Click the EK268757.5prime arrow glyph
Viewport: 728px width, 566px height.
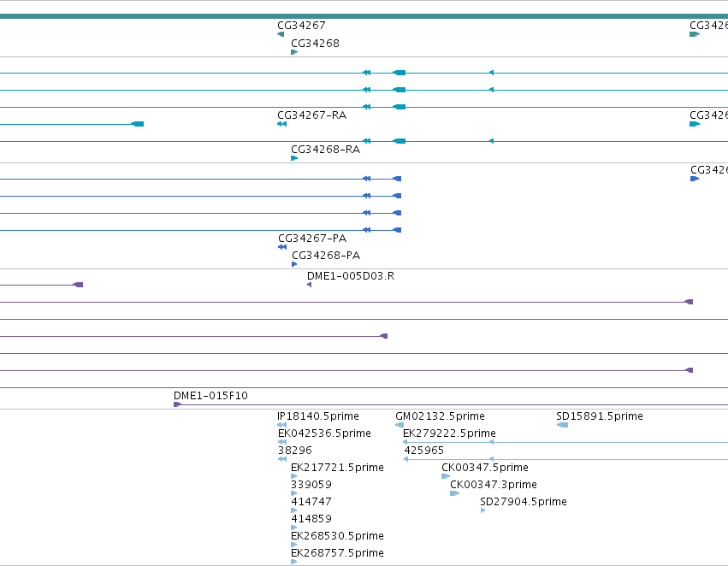(294, 562)
